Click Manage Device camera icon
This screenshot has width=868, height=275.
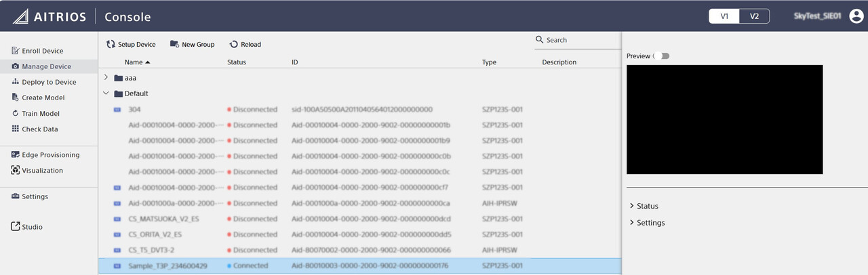16,66
